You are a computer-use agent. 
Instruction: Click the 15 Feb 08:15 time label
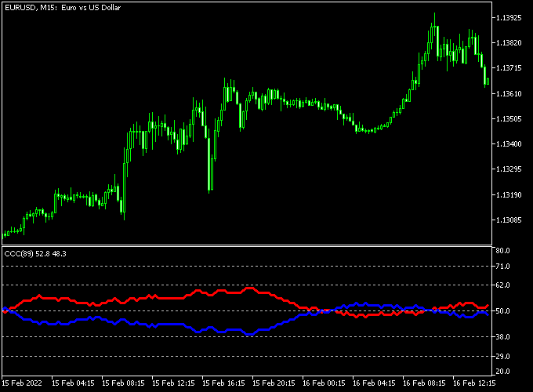(123, 383)
